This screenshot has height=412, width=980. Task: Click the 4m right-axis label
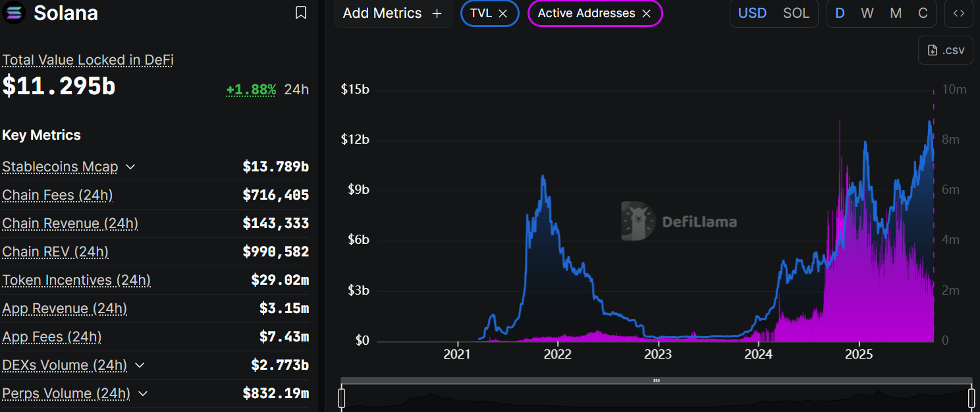tap(950, 240)
